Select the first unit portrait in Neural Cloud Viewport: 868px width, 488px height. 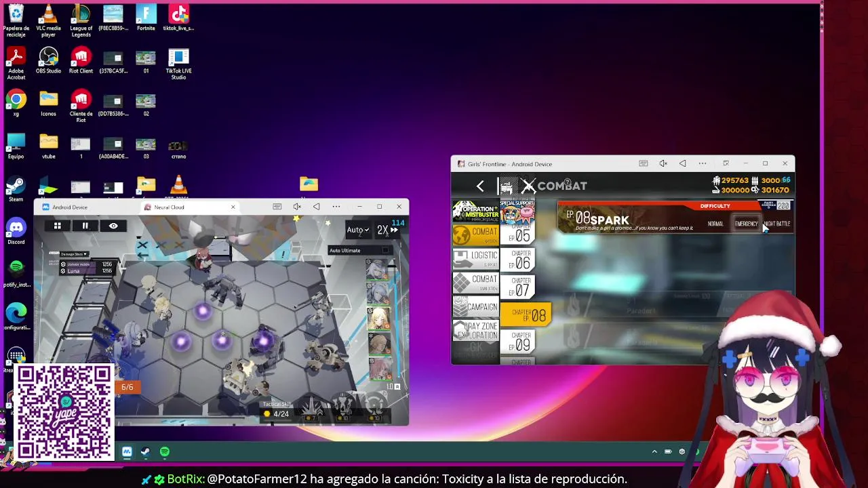[378, 269]
